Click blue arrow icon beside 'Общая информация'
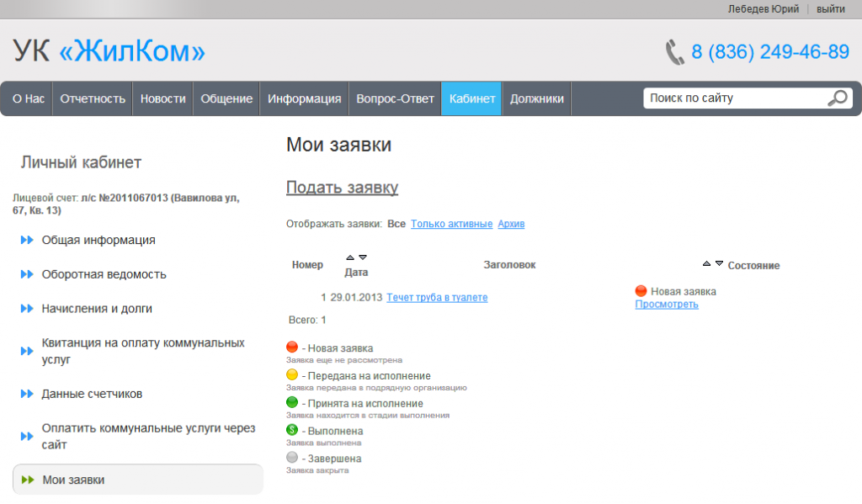 [27, 241]
